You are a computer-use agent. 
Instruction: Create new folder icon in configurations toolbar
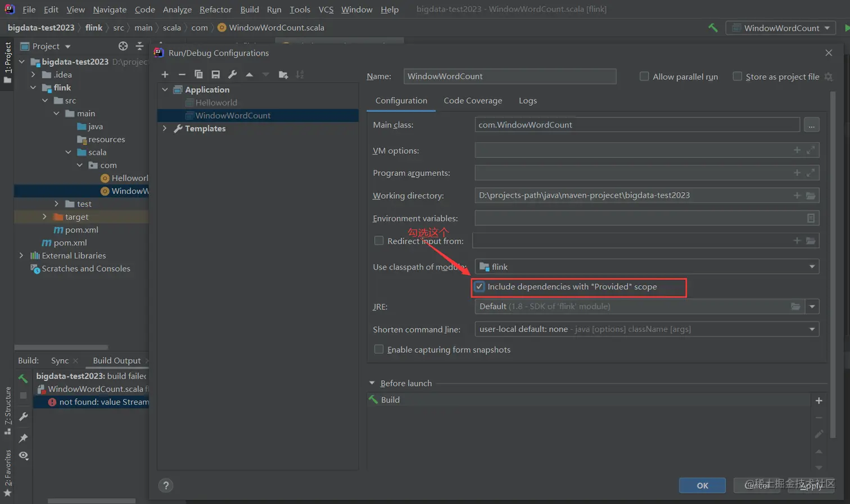[283, 74]
